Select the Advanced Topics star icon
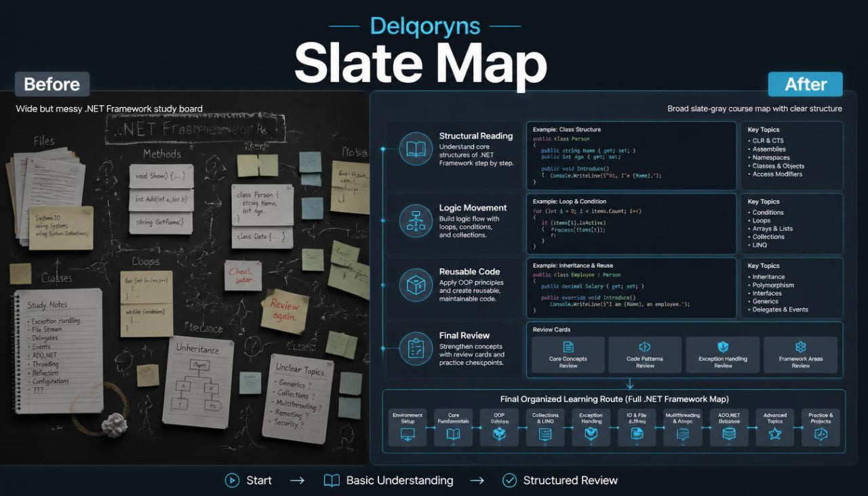This screenshot has height=496, width=868. coord(775,435)
